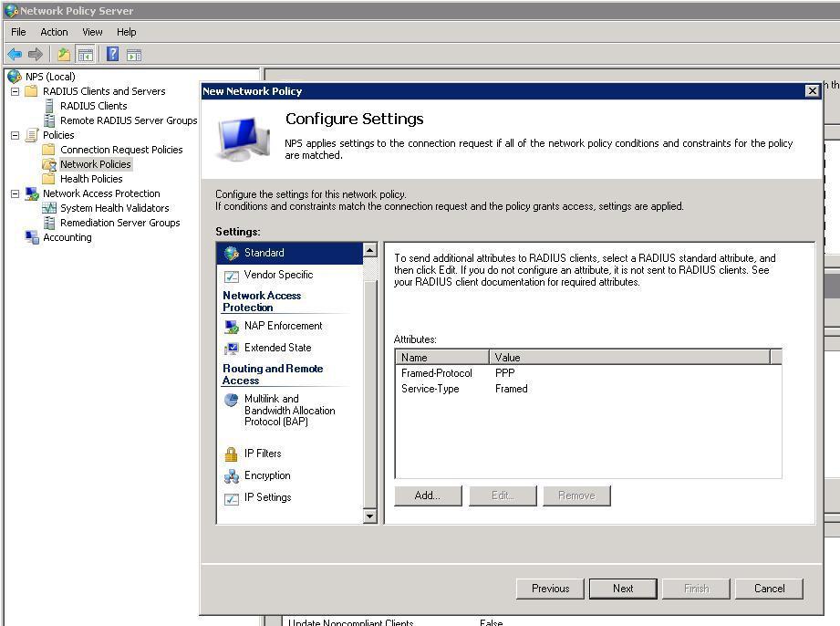Click the Health Policies folder icon
Image resolution: width=840 pixels, height=626 pixels.
pos(48,179)
